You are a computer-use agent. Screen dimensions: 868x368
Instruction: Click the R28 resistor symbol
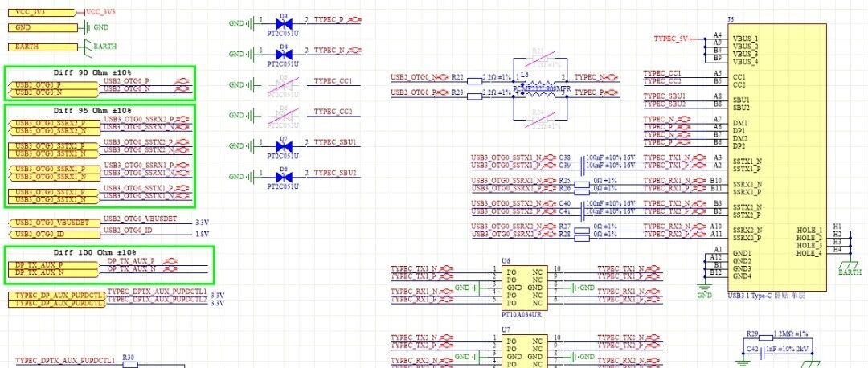point(582,238)
